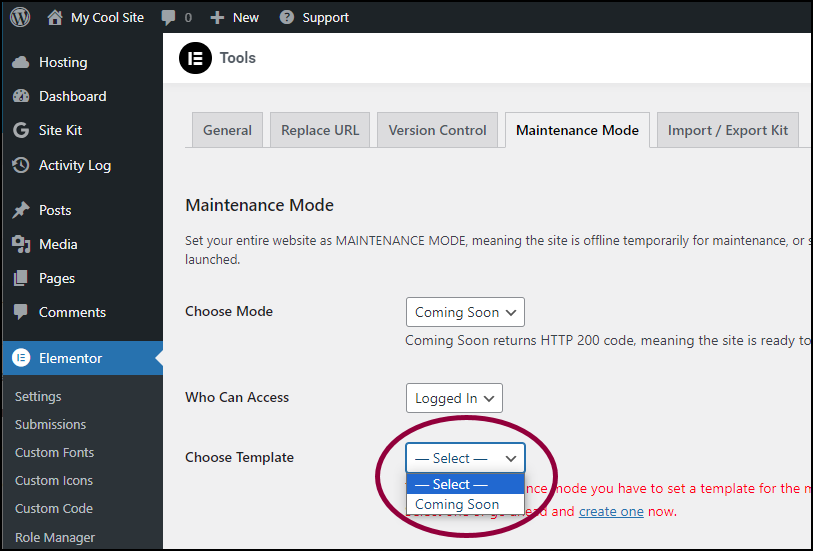
Task: Open Elementor Settings submenu
Action: click(38, 397)
